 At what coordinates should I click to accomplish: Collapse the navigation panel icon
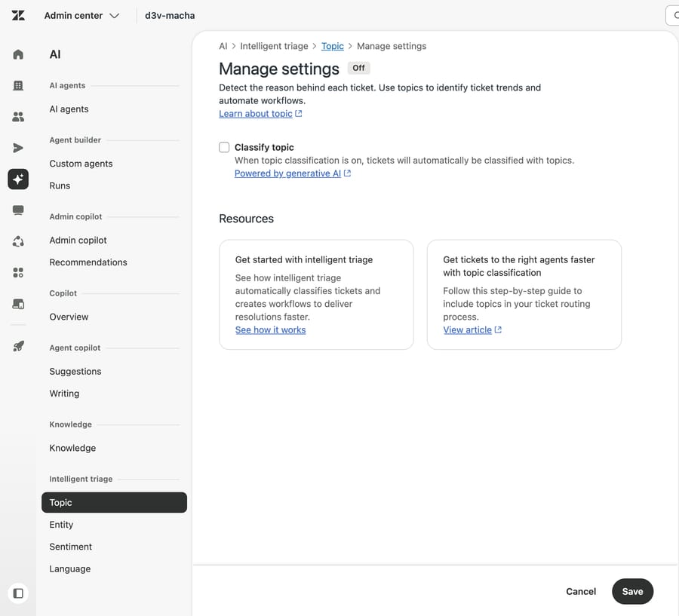[x=18, y=593]
